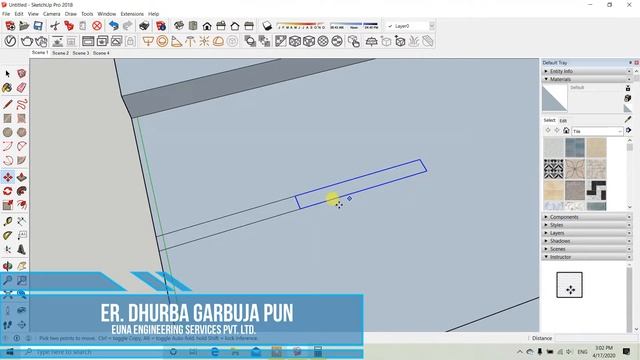Select the Offset tool
This screenshot has height=360, width=640.
click(x=22, y=205)
